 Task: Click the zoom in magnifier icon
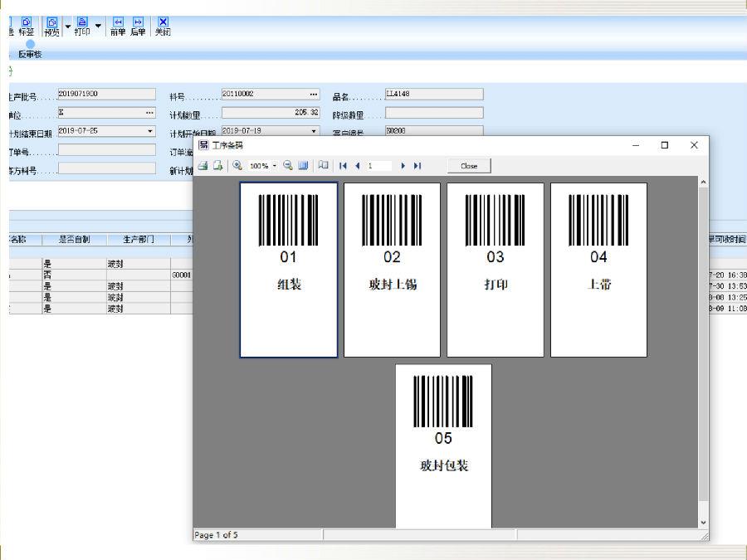click(237, 165)
